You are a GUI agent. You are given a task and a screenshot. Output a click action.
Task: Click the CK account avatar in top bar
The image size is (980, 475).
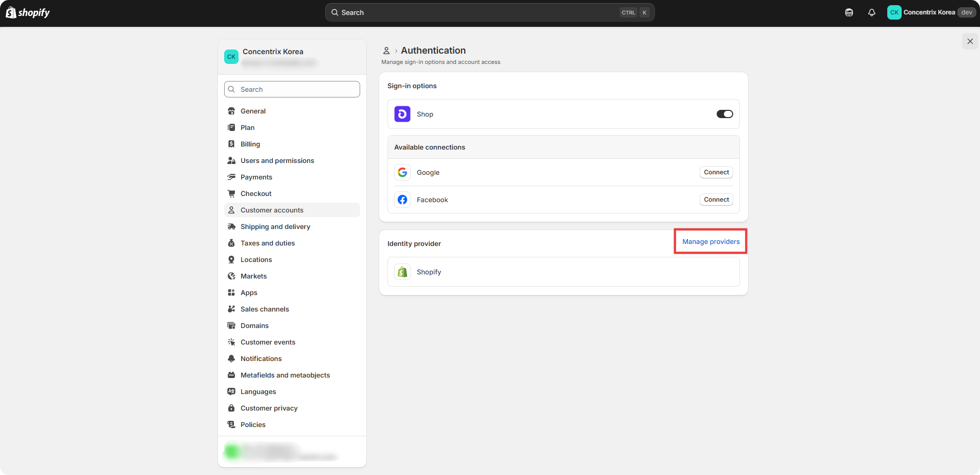(x=894, y=12)
